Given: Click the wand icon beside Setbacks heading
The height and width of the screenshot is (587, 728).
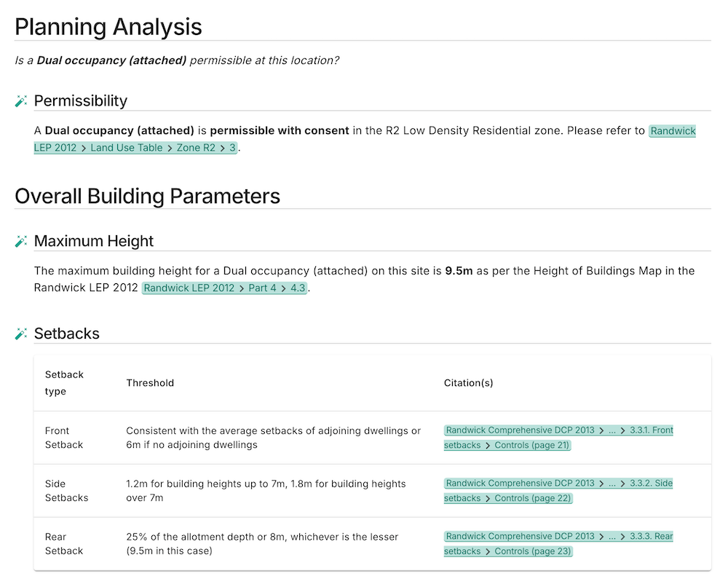Looking at the screenshot, I should click(20, 333).
